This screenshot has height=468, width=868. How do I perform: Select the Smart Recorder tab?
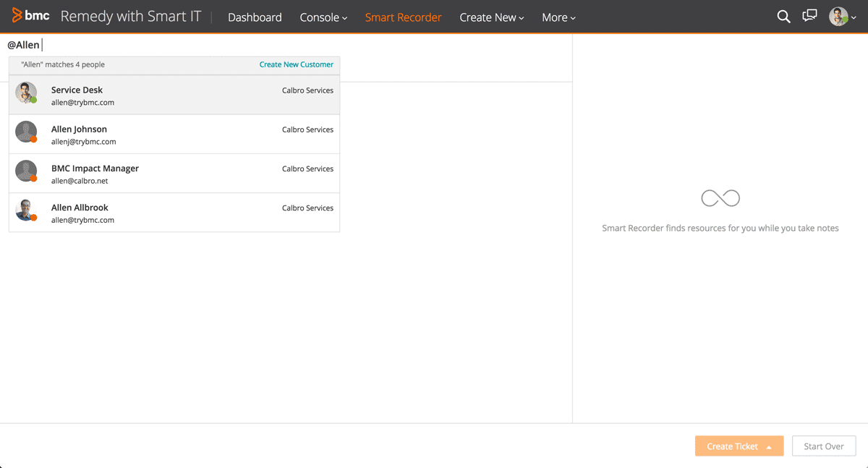click(403, 17)
